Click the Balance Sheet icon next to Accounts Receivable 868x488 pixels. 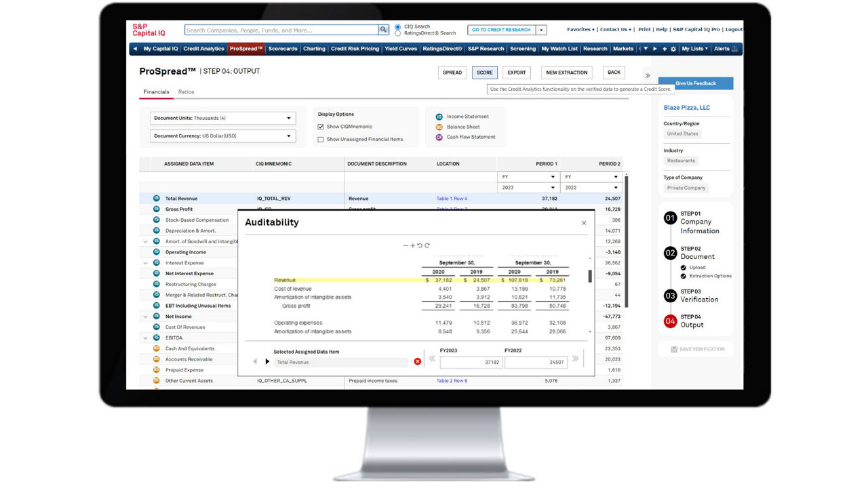pos(157,359)
